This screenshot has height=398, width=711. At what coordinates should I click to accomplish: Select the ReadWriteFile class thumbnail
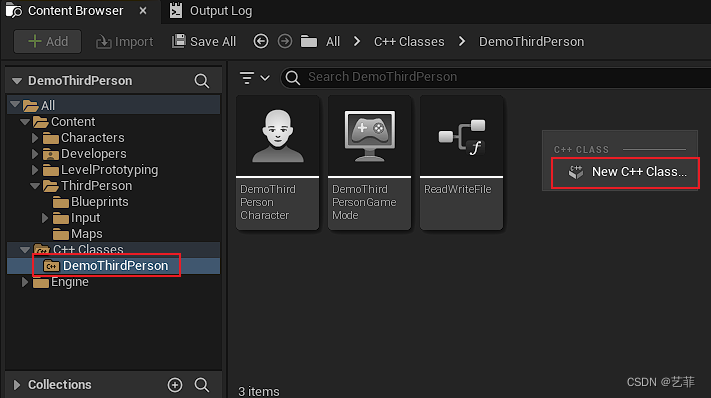click(462, 162)
